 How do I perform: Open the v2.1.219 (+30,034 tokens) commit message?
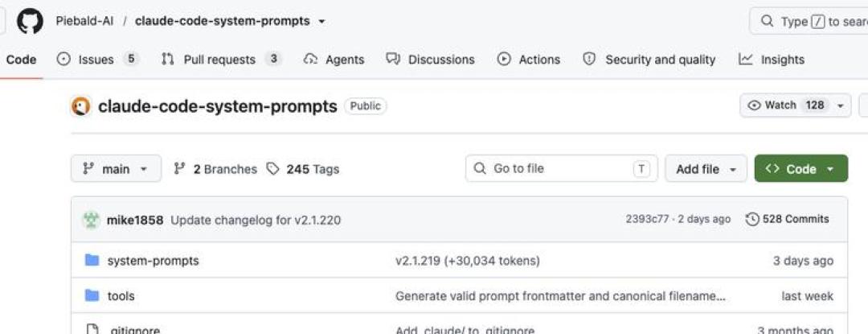tap(467, 260)
